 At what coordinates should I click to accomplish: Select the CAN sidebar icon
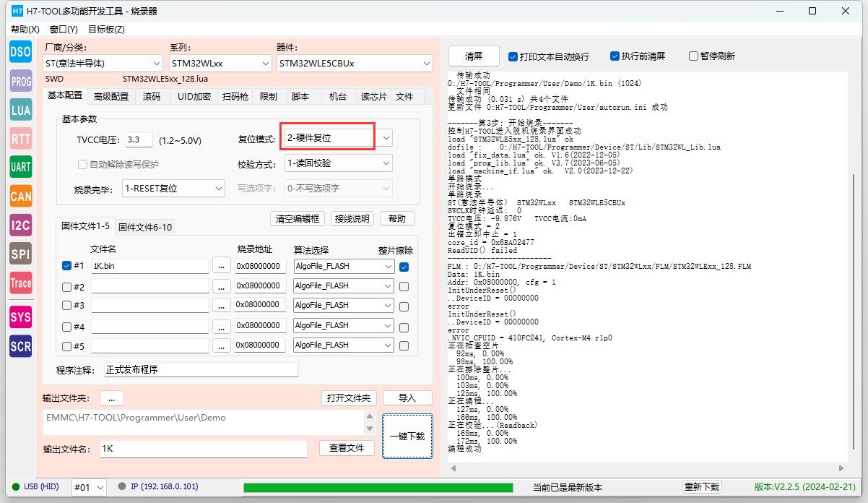[20, 196]
